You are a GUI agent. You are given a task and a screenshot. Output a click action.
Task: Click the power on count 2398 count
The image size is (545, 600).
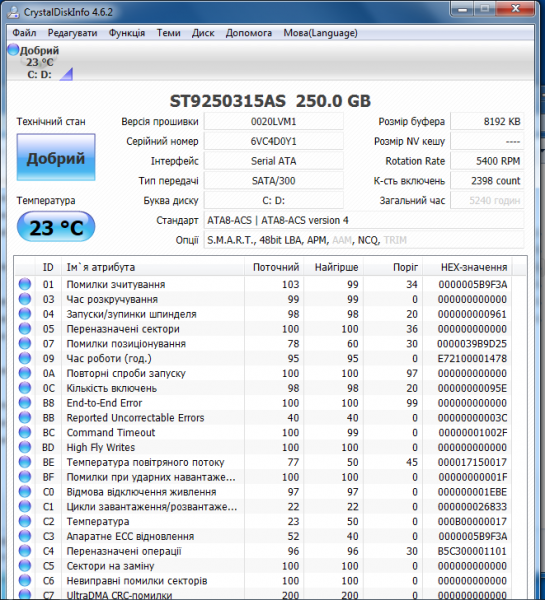pyautogui.click(x=487, y=181)
